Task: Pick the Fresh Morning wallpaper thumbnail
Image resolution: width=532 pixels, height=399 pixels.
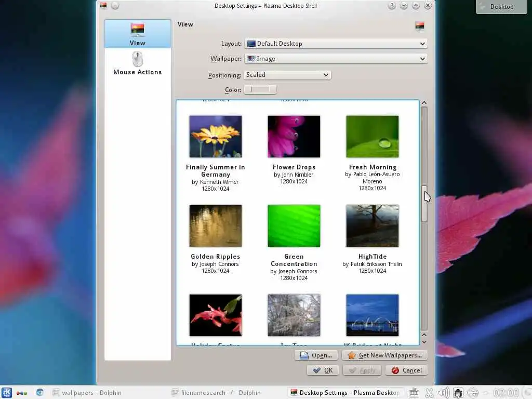Action: coord(372,137)
